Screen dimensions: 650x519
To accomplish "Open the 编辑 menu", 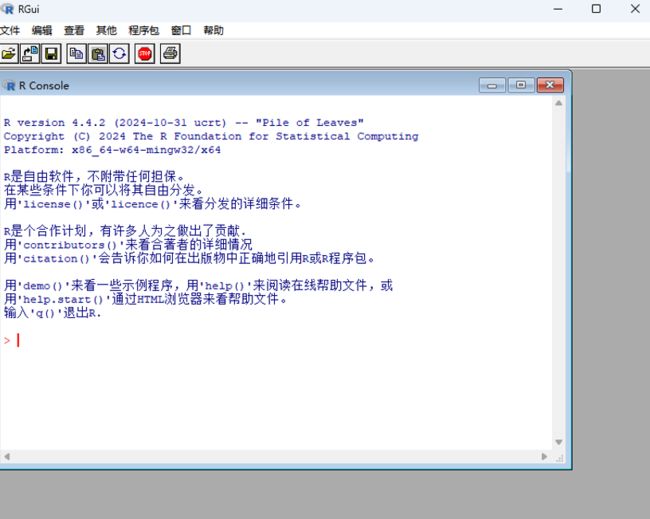I will coord(42,30).
